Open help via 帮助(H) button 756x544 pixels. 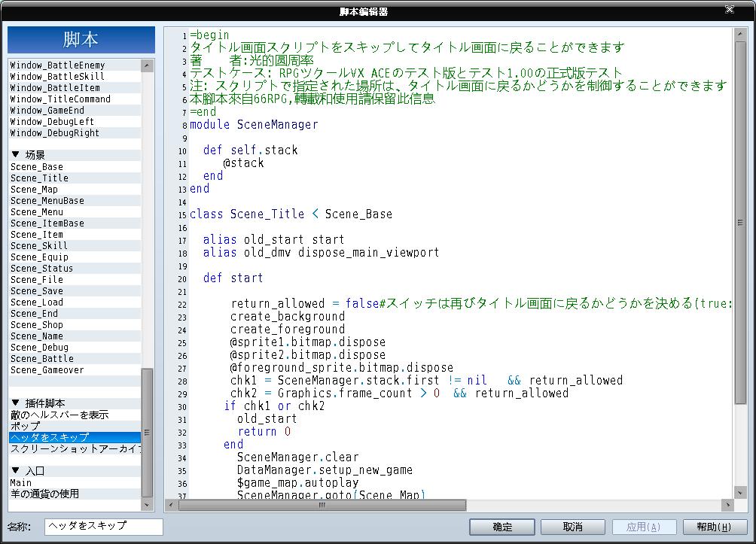[715, 527]
